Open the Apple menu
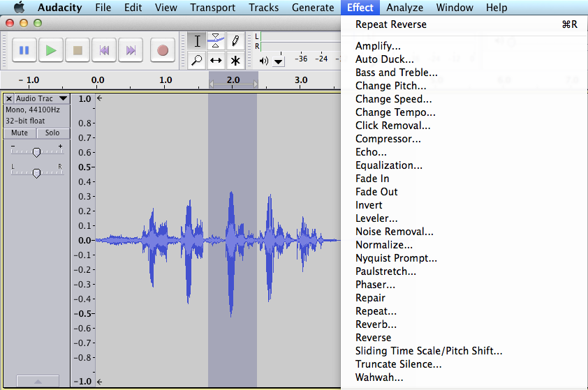The image size is (588, 390). (19, 8)
